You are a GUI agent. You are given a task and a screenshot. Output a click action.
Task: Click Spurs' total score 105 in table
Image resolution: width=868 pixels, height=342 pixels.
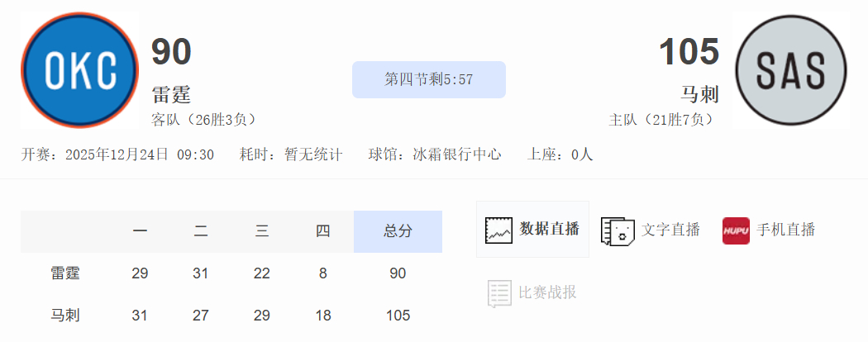[398, 316]
